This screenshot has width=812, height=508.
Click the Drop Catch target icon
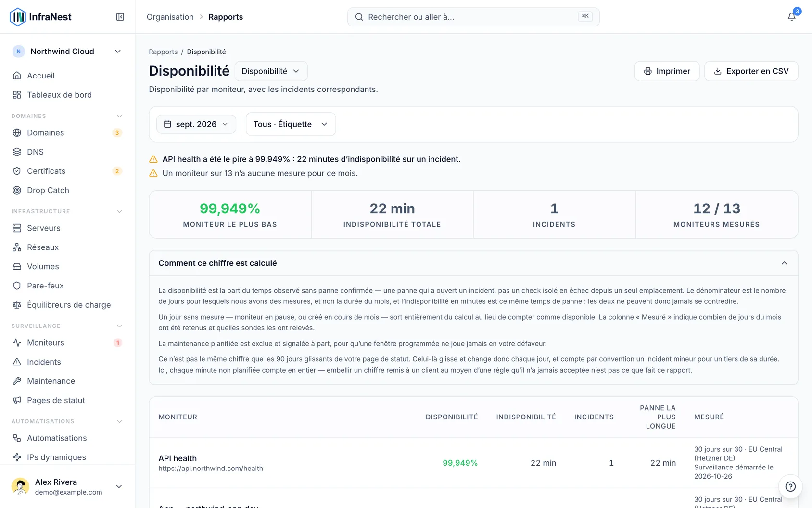[x=17, y=191]
